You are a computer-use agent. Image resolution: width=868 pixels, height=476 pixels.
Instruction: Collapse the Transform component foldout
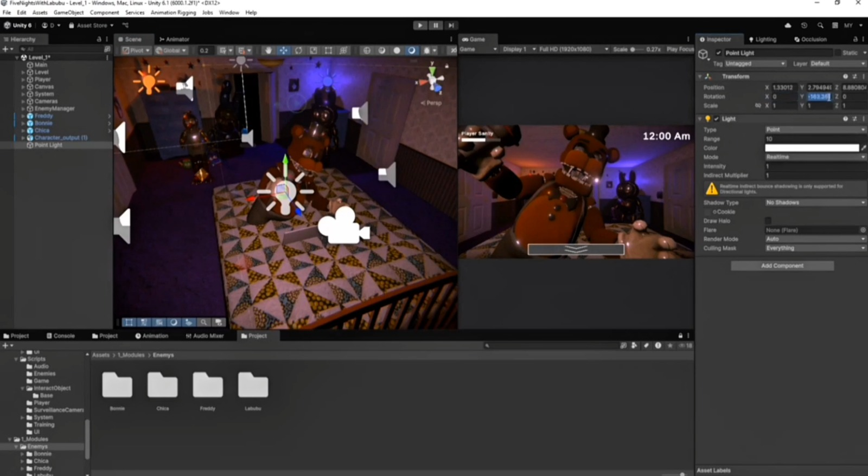pyautogui.click(x=700, y=76)
